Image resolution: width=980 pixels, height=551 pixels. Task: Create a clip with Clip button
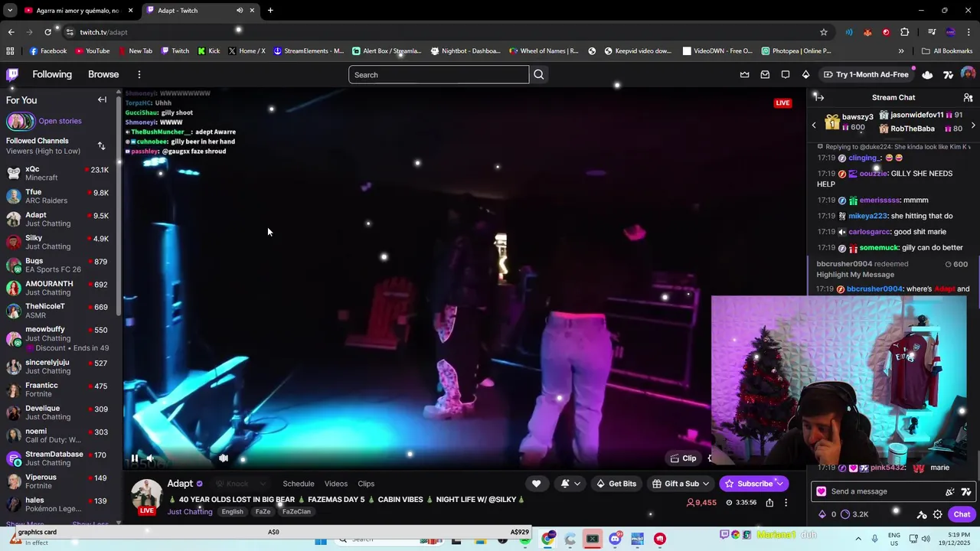pos(683,458)
